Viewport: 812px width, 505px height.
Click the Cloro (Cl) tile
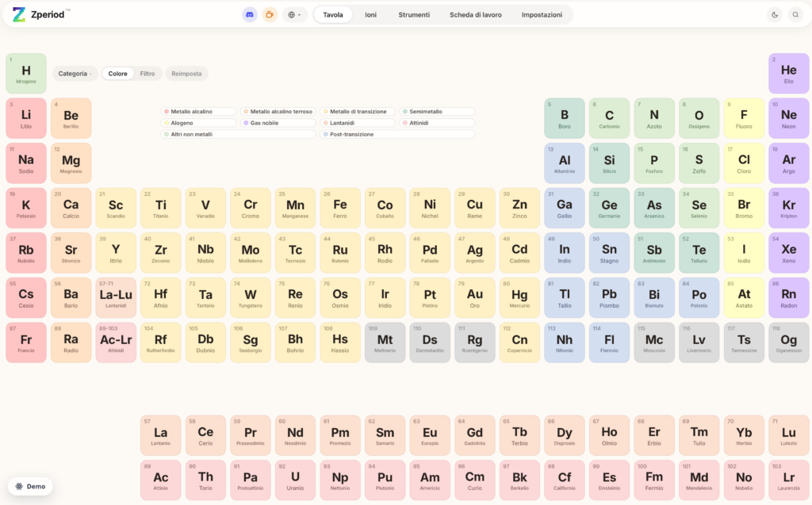744,163
